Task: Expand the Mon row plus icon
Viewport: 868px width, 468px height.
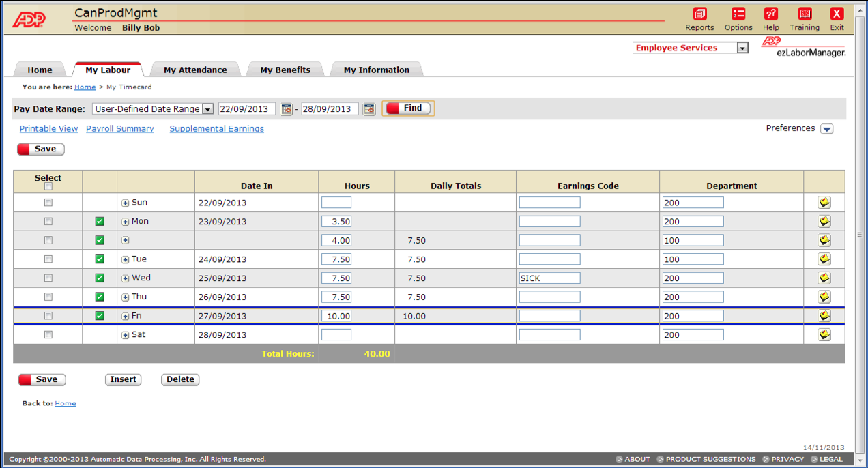Action: [126, 222]
